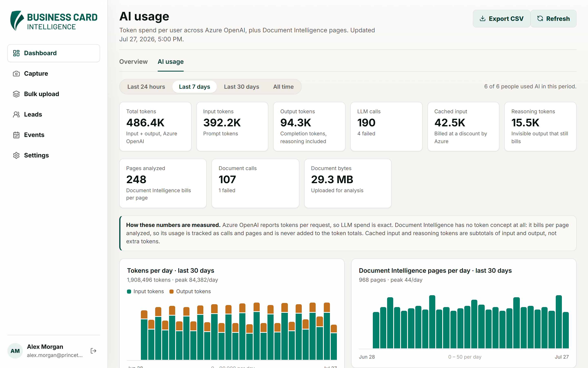Screen dimensions: 588x368
Task: Click the Leads people icon
Action: tap(16, 114)
